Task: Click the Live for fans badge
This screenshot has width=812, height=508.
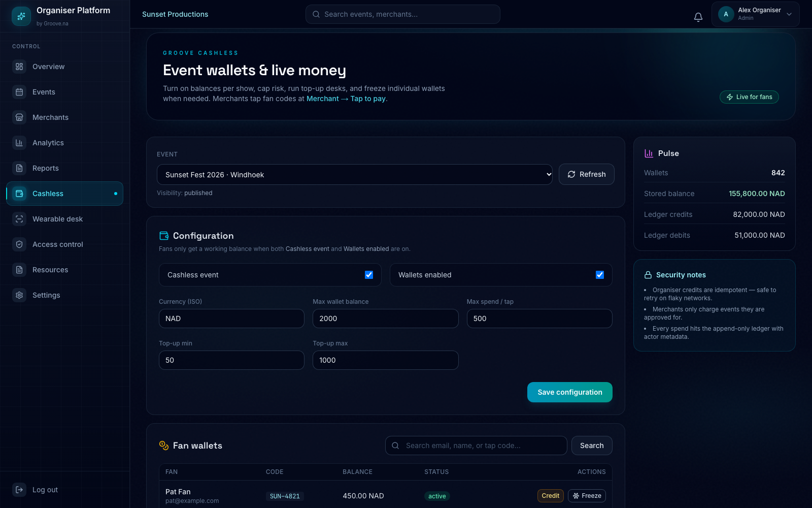Action: pos(749,97)
